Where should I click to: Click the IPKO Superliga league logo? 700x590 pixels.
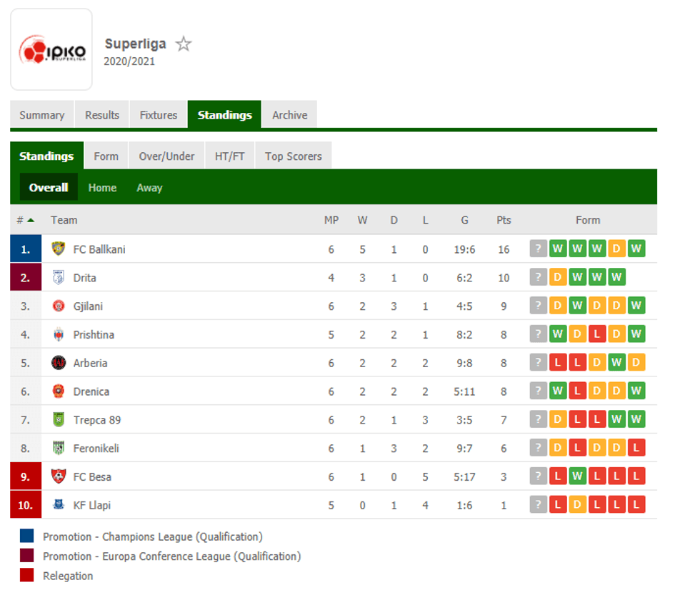tap(51, 50)
